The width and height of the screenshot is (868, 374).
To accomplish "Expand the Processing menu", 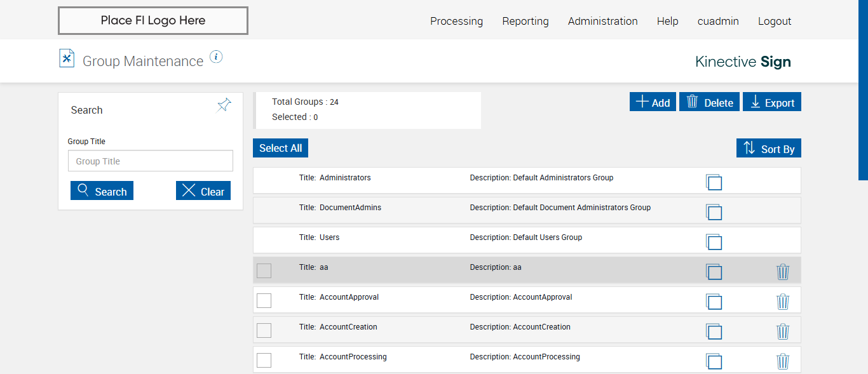I will (456, 21).
